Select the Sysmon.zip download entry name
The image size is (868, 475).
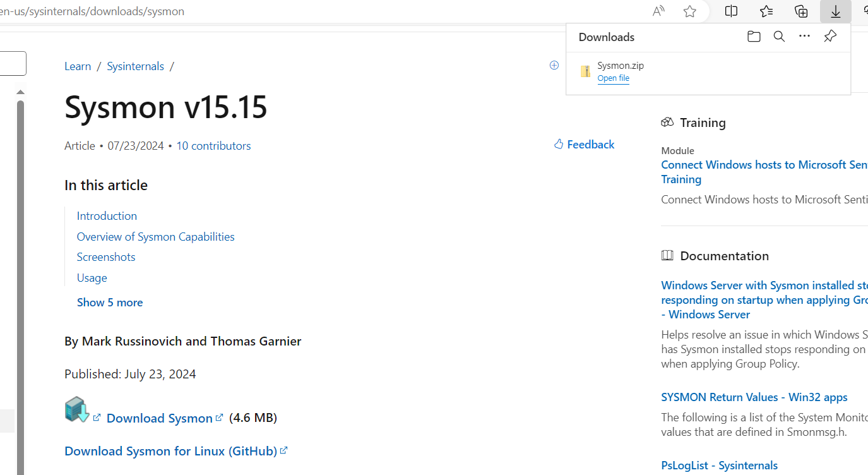point(621,65)
